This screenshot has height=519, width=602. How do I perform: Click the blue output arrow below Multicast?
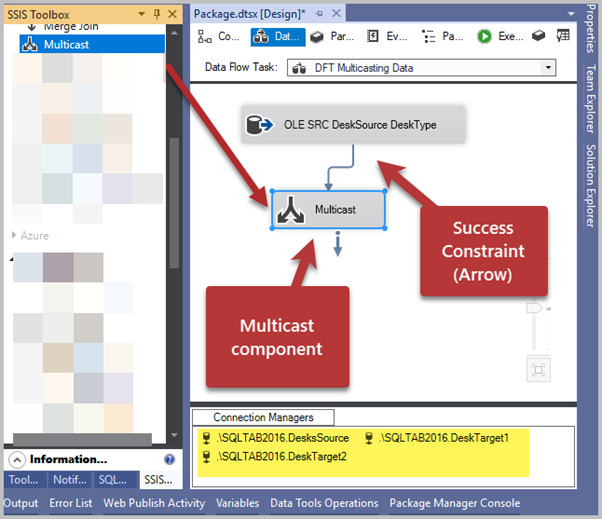(337, 244)
